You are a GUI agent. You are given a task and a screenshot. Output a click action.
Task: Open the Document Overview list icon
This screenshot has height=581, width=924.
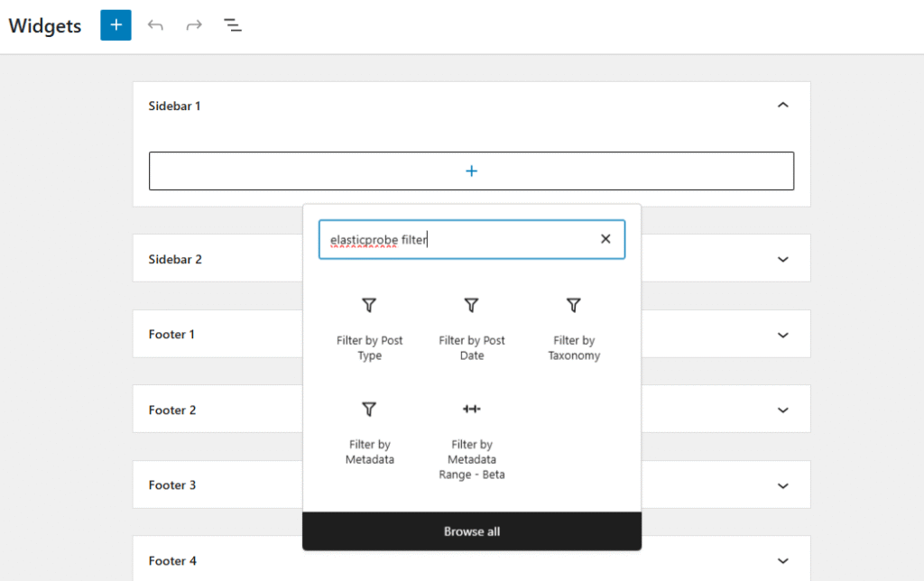233,25
